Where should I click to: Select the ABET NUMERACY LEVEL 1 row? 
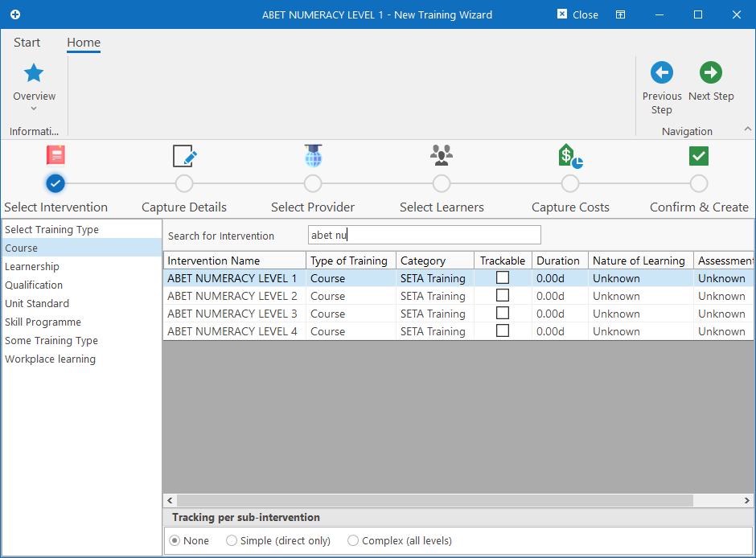(458, 278)
